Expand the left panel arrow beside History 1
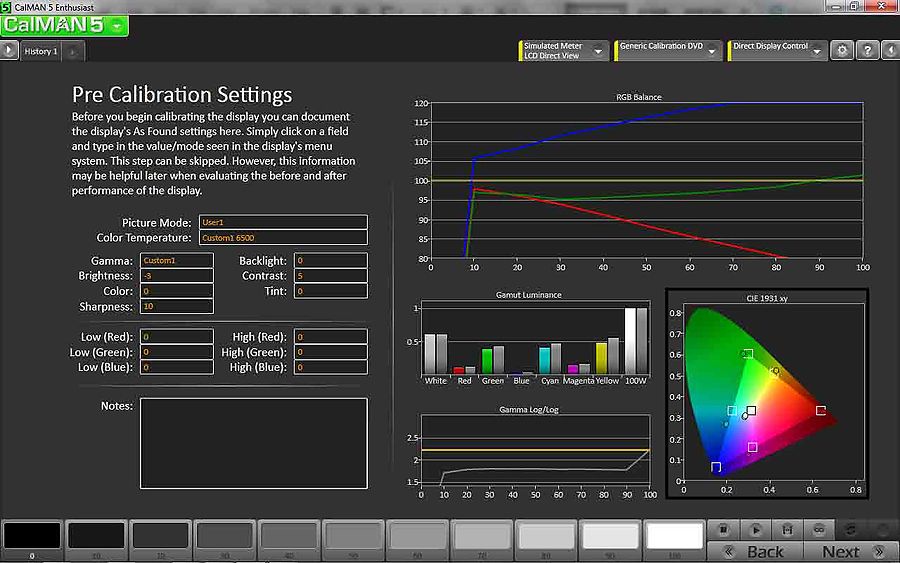 pyautogui.click(x=9, y=50)
